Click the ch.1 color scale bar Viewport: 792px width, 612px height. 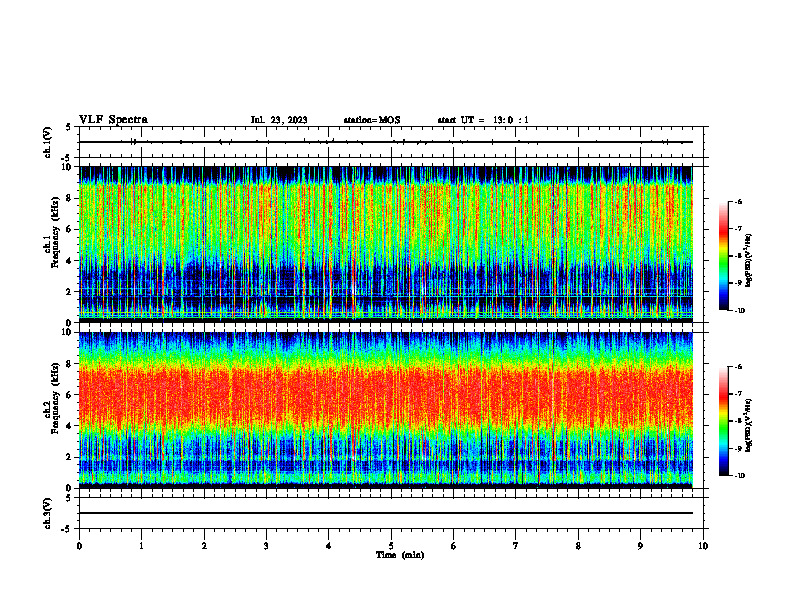tap(723, 256)
